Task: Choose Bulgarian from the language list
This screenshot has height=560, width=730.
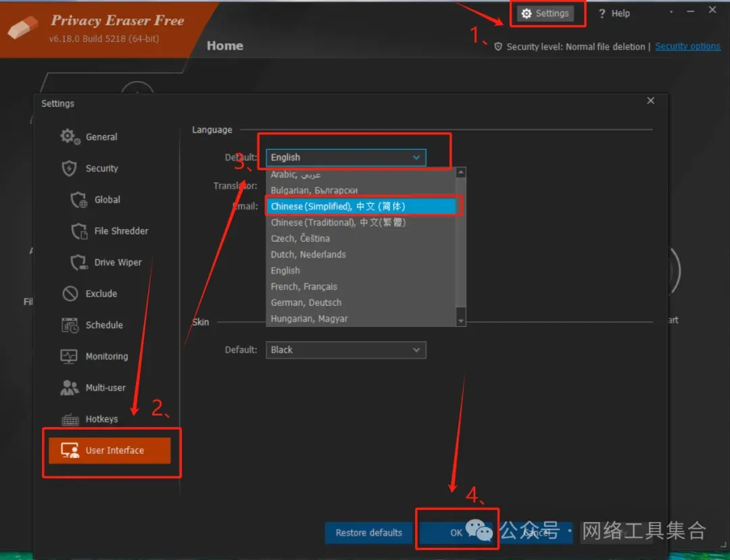Action: pyautogui.click(x=361, y=190)
